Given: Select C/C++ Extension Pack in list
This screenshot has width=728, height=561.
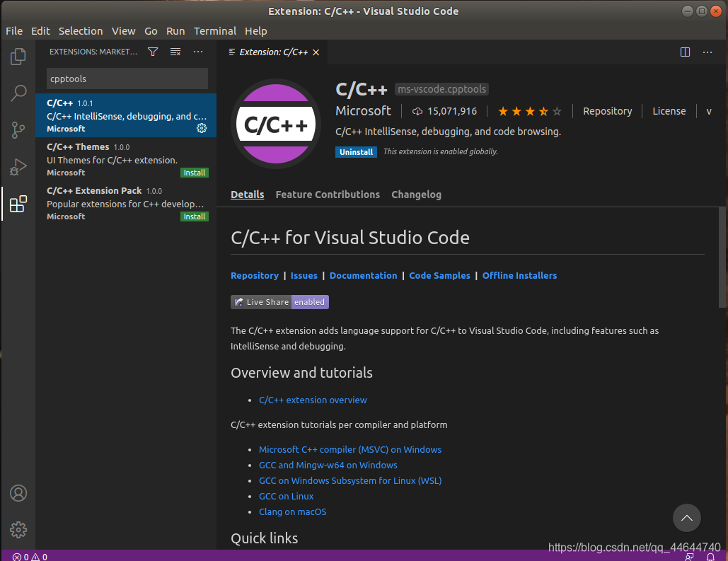Looking at the screenshot, I should coord(126,203).
